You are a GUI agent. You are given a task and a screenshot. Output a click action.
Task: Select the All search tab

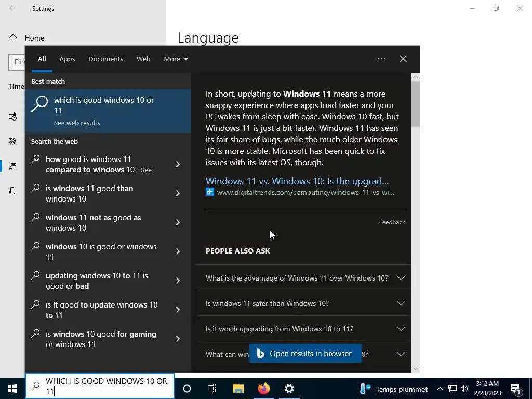pyautogui.click(x=42, y=59)
